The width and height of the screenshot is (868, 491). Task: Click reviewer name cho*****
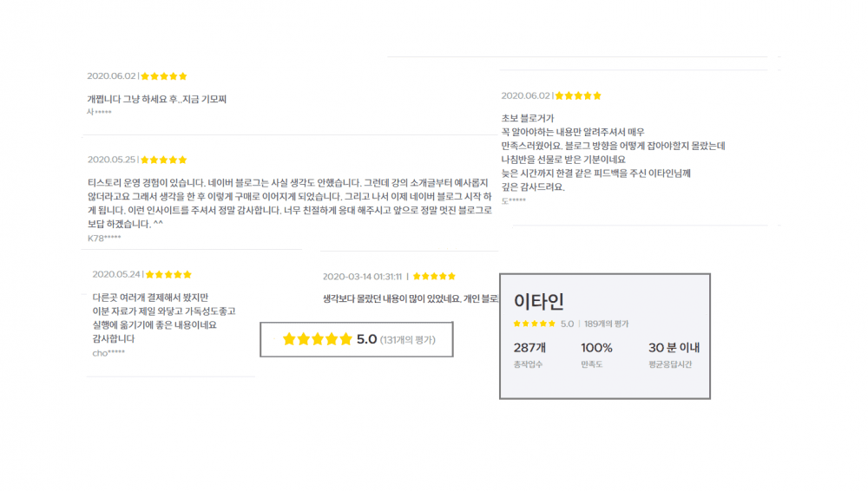point(108,353)
